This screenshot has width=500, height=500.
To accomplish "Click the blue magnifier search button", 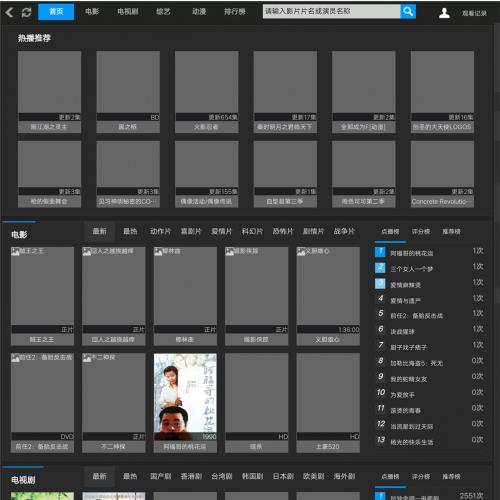I will click(408, 12).
